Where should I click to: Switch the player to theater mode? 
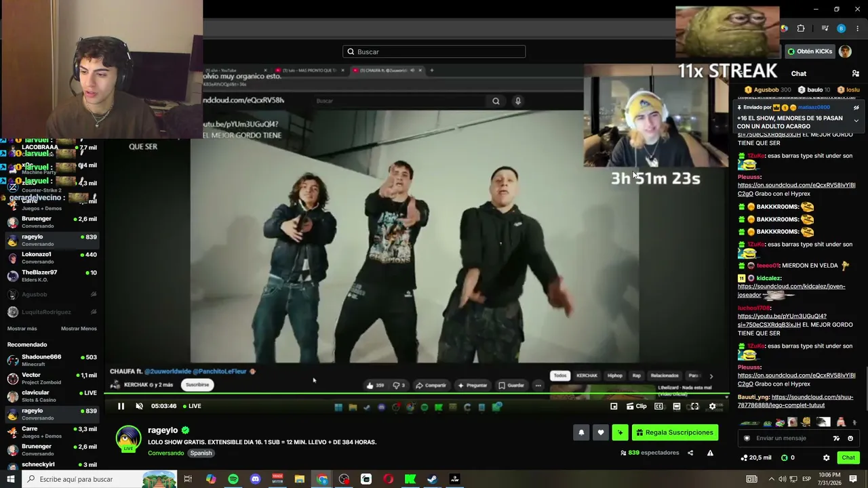pyautogui.click(x=676, y=406)
